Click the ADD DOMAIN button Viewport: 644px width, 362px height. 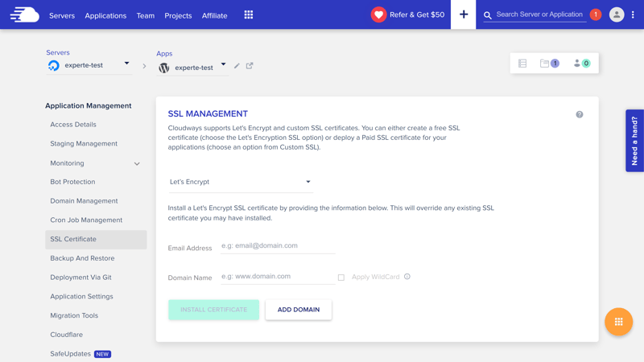pos(298,310)
